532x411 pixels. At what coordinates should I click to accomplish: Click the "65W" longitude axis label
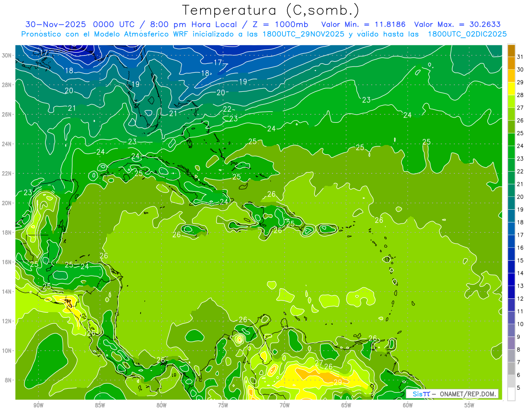click(346, 405)
